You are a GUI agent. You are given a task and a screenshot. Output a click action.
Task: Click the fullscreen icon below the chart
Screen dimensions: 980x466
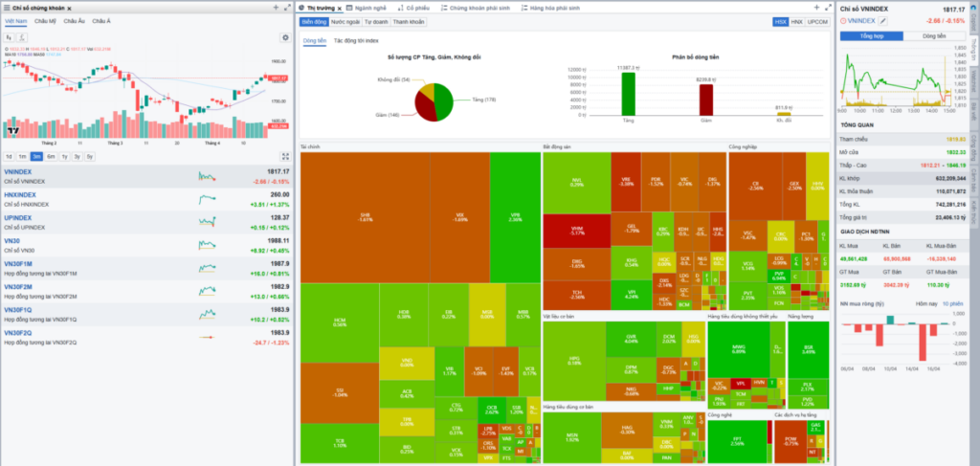284,156
